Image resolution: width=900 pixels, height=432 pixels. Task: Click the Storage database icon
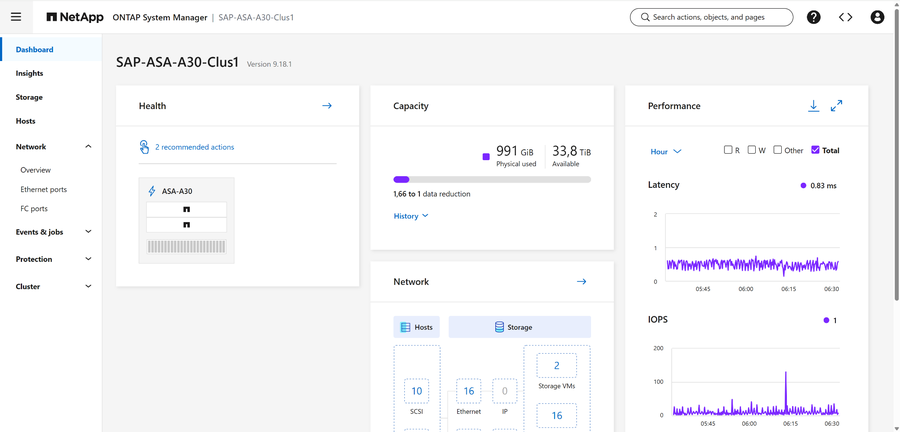pos(499,327)
